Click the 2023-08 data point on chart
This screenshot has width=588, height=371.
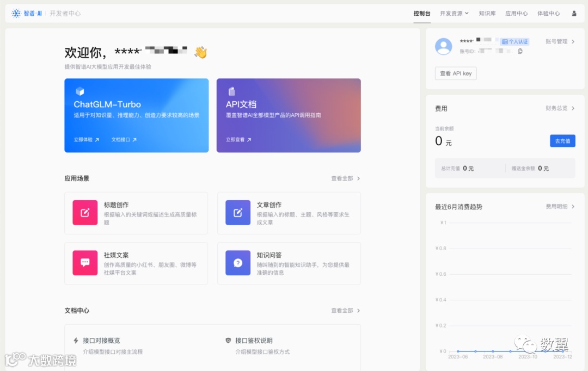(493, 351)
